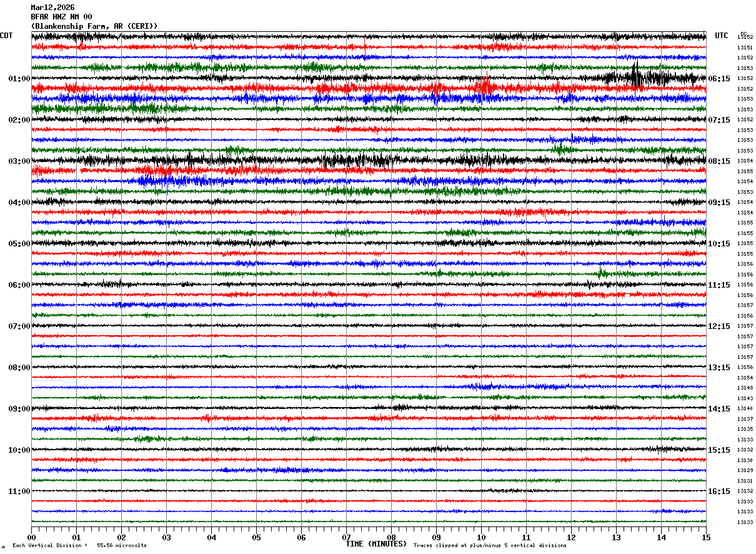
Task: Click the station name "(Blankenship Farm, AR (CERI))"
Action: (x=94, y=26)
